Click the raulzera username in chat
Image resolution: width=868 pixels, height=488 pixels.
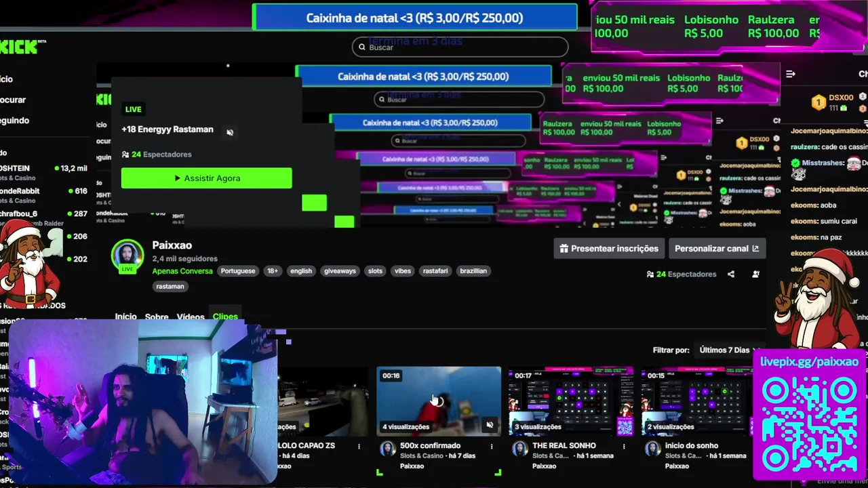point(805,147)
